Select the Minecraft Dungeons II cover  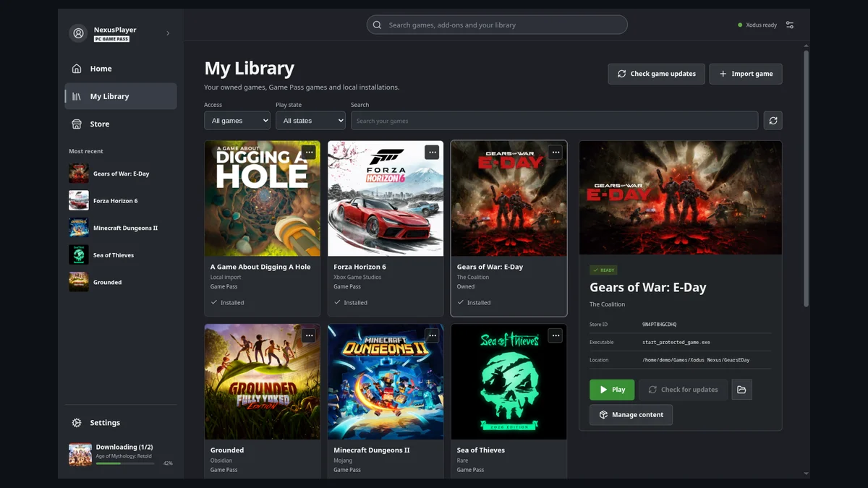coord(386,382)
